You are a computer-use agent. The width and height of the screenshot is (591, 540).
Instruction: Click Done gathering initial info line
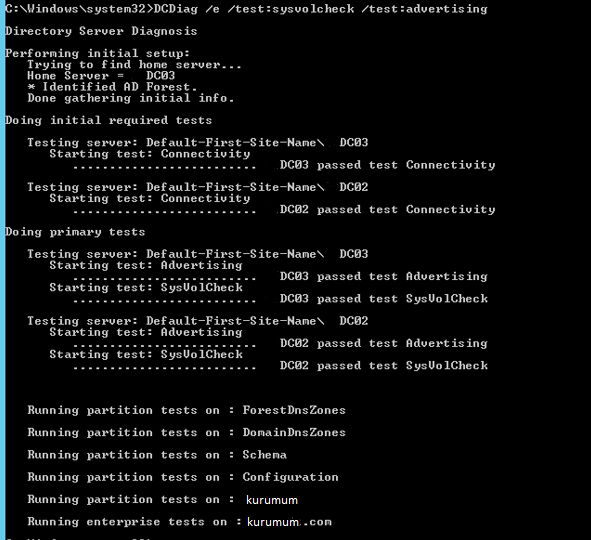131,98
